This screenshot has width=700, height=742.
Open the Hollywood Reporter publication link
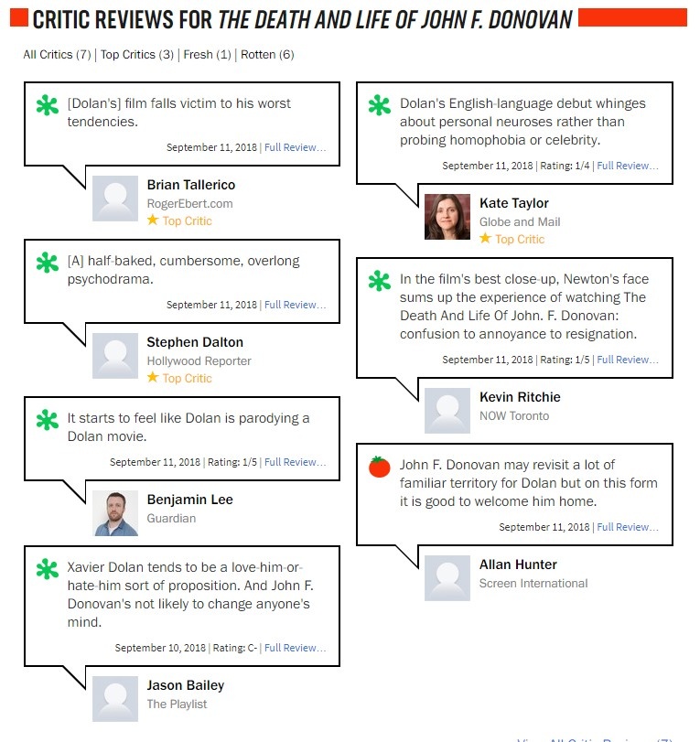199,361
